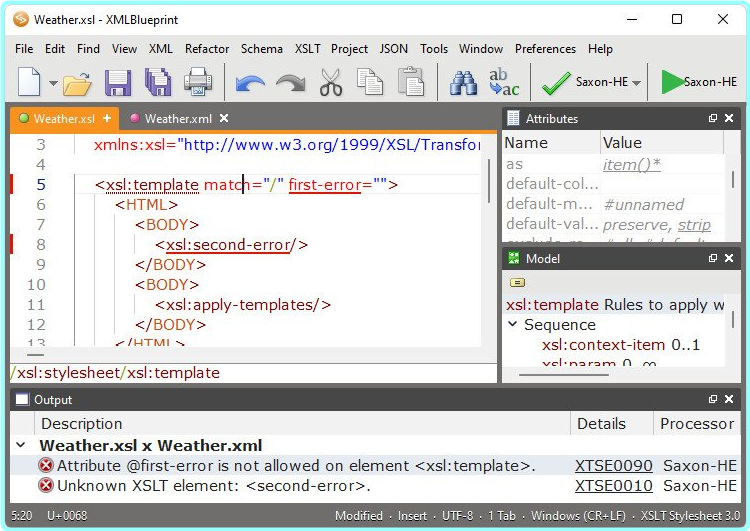
Task: Click the Cut scissors icon
Action: [331, 82]
